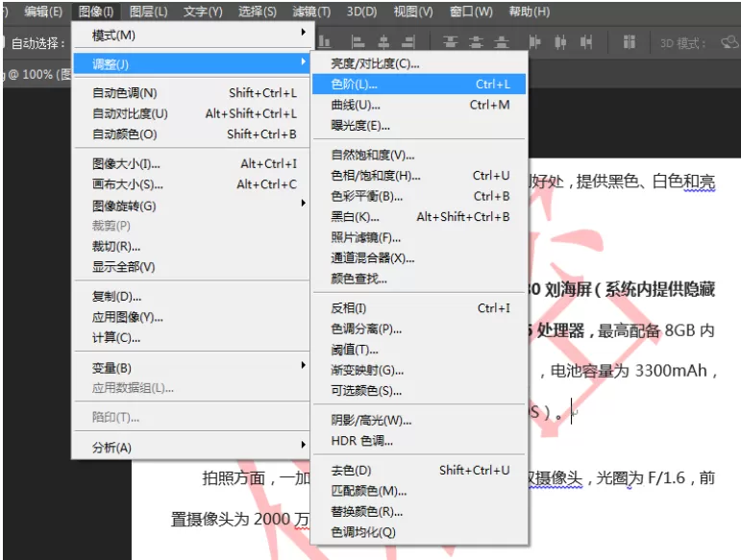
Task: Open the 帮助(H) menu
Action: pyautogui.click(x=530, y=12)
